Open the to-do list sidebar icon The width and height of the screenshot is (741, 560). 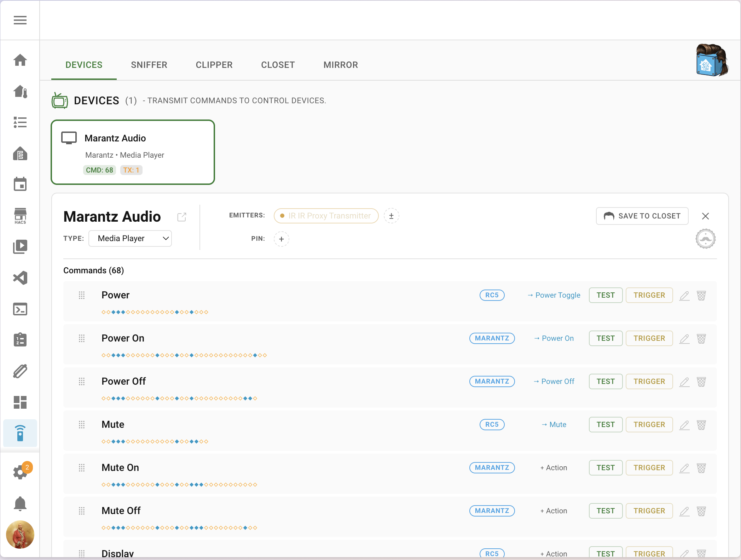(20, 122)
